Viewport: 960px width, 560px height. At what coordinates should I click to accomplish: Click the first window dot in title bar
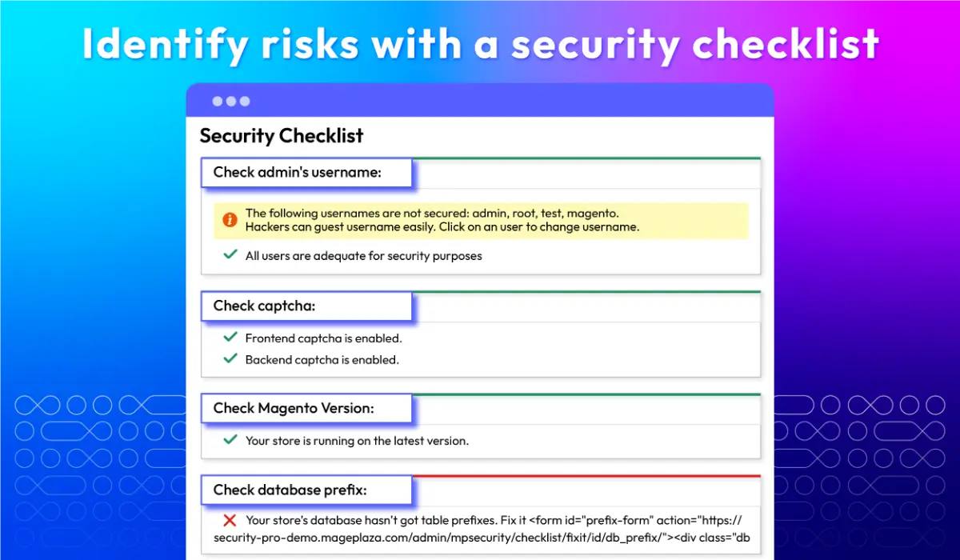click(x=217, y=102)
